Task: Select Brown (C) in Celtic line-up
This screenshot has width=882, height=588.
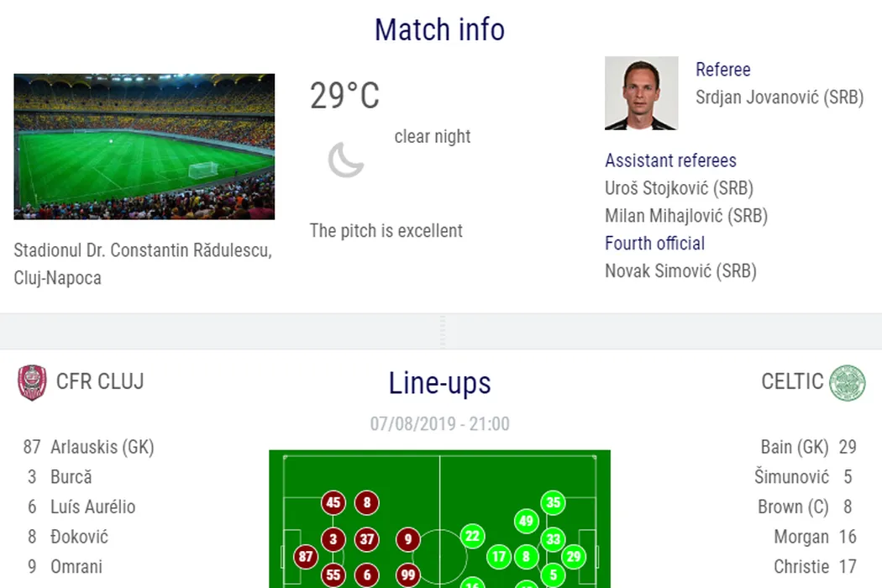Action: tap(793, 507)
